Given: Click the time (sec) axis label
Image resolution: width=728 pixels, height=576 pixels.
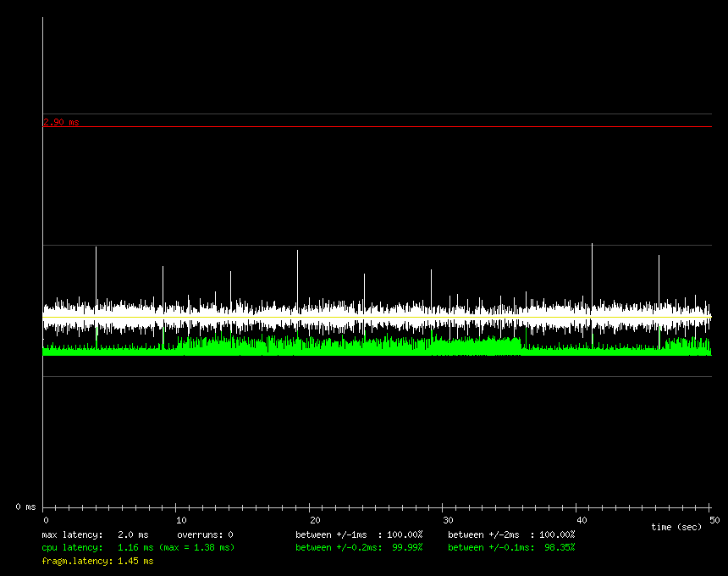Looking at the screenshot, I should [676, 527].
